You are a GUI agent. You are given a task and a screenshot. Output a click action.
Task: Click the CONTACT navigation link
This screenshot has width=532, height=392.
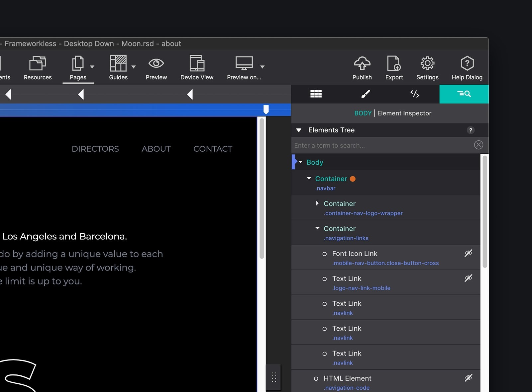(213, 149)
